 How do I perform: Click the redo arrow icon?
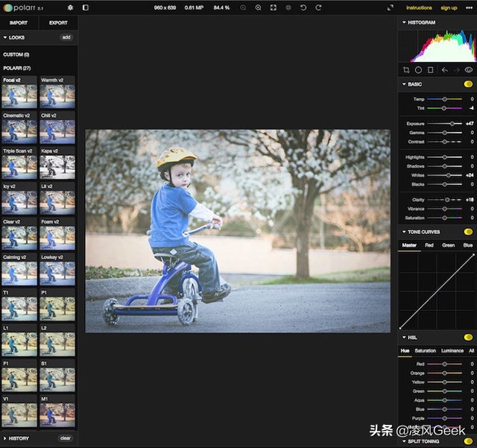[x=318, y=7]
